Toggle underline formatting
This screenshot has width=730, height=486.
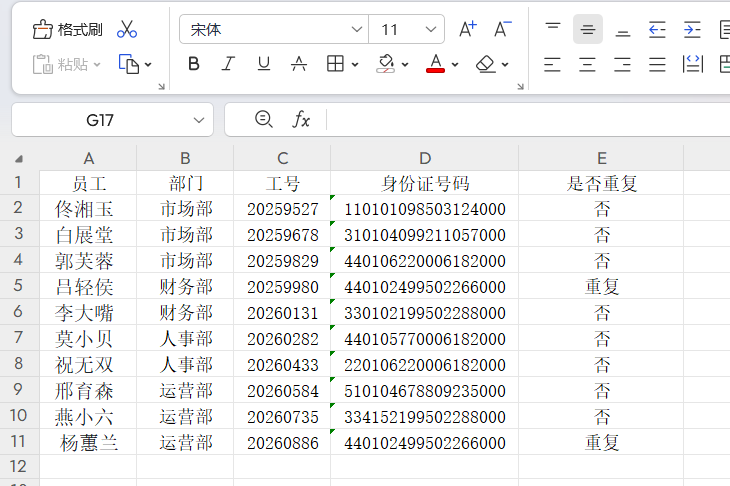coord(263,64)
